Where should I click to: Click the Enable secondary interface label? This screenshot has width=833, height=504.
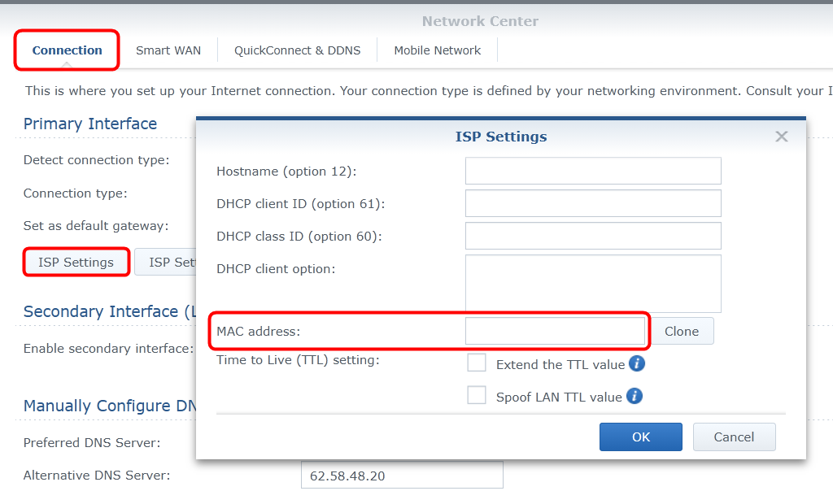[x=108, y=349]
